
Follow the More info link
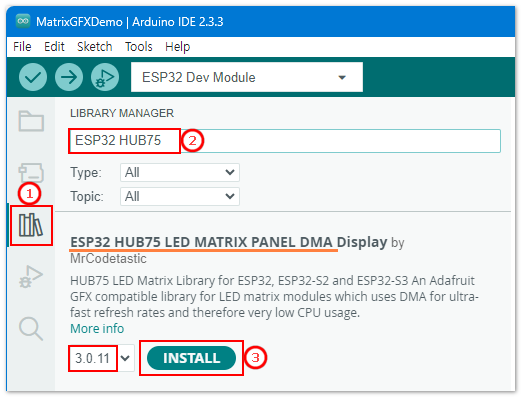[x=97, y=329]
